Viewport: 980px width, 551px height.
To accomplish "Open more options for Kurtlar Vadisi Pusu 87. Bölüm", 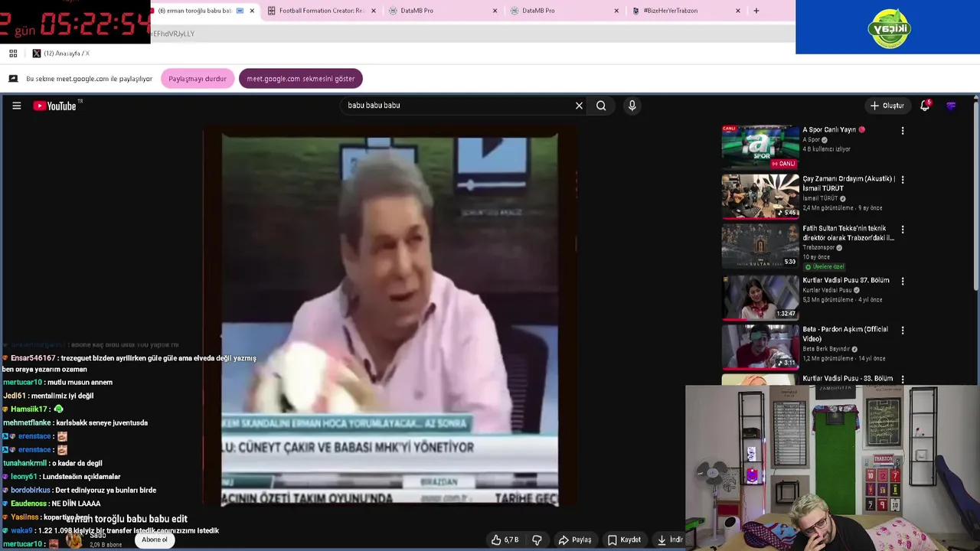I will point(903,282).
